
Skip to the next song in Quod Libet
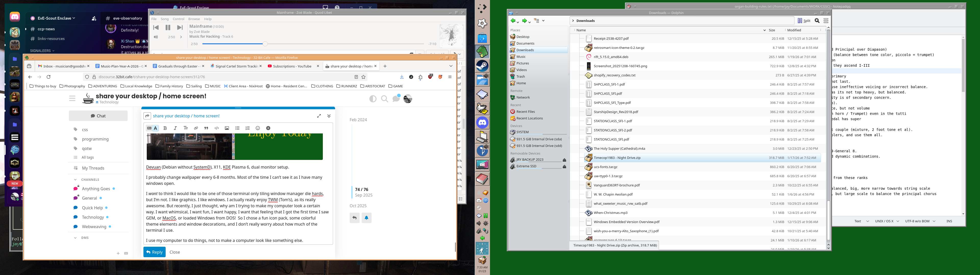click(180, 27)
